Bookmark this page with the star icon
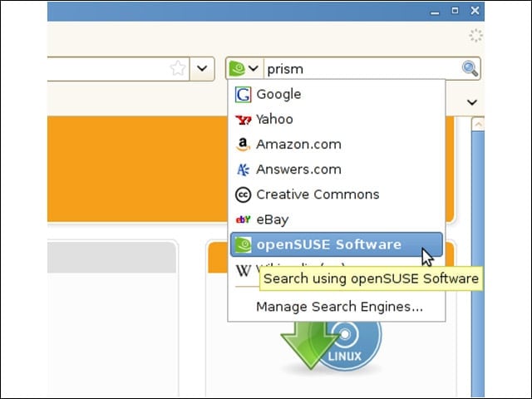 click(x=178, y=68)
